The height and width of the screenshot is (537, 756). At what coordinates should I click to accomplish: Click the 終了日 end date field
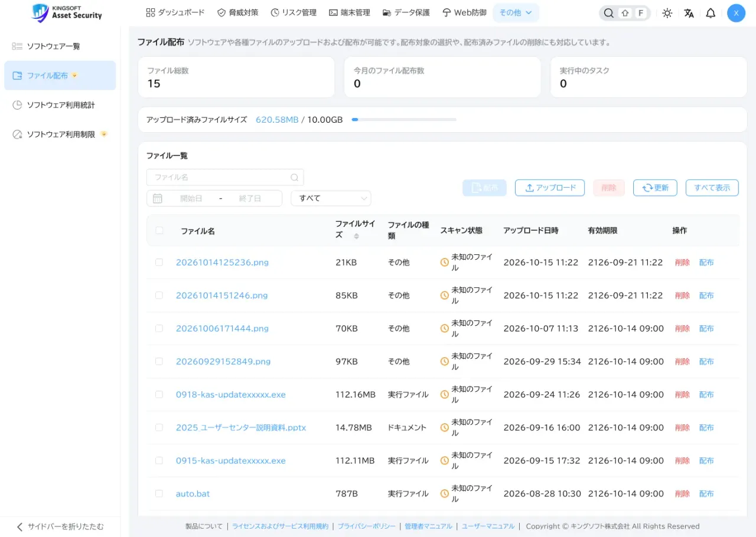coord(250,198)
